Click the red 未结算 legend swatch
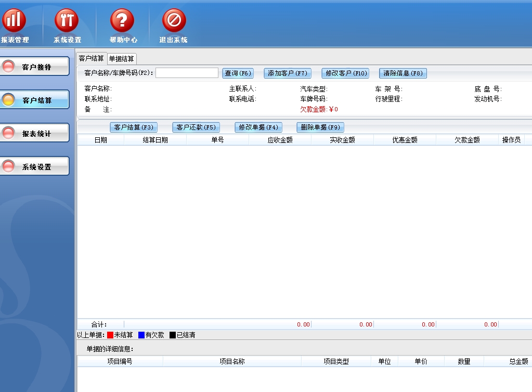 coord(110,335)
